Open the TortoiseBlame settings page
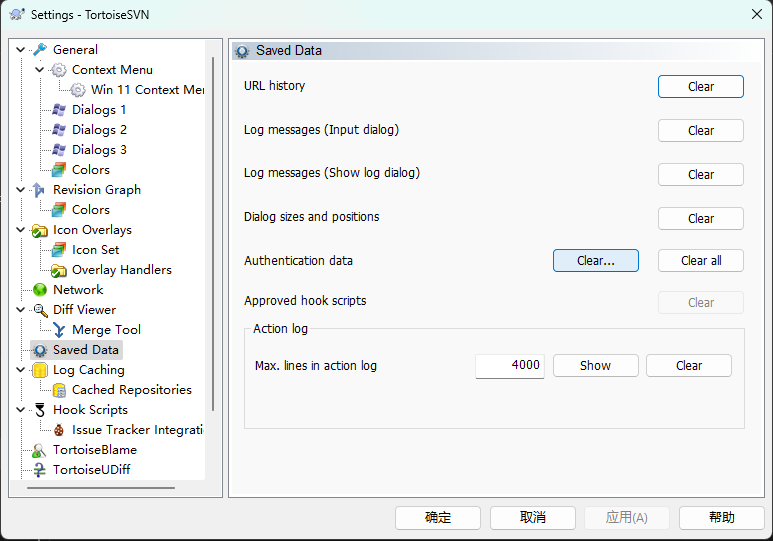Screen dimensions: 773x541 (x=95, y=450)
